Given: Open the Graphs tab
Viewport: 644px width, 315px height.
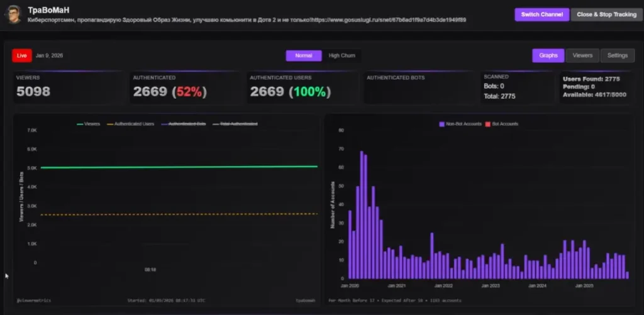Looking at the screenshot, I should (548, 55).
